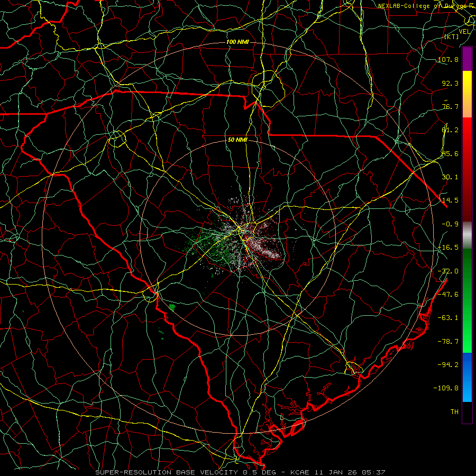This screenshot has width=476, height=476.
Task: Click the -32.0 legend value
Action: click(448, 271)
